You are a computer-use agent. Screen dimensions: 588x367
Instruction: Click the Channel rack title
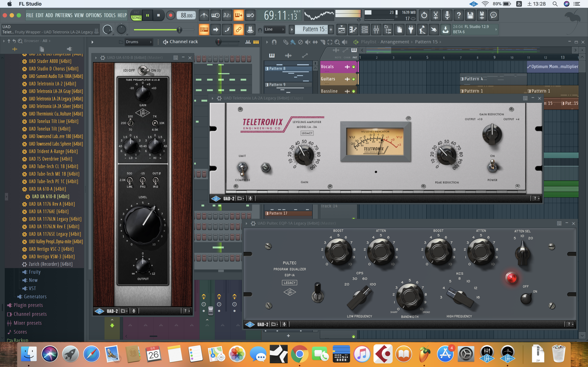(183, 42)
